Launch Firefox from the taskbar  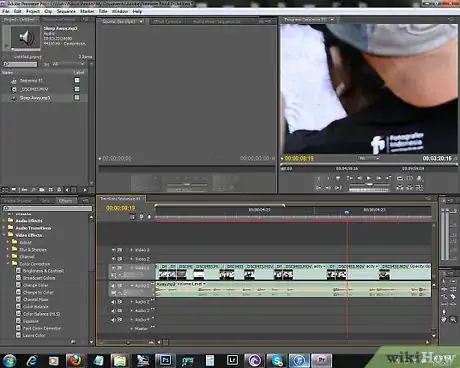pos(75,360)
